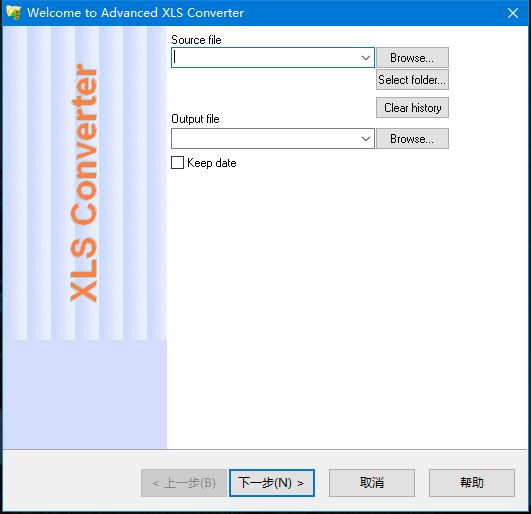Go to the next step with 下一步(N)
Viewport: 531px width, 514px height.
(272, 483)
